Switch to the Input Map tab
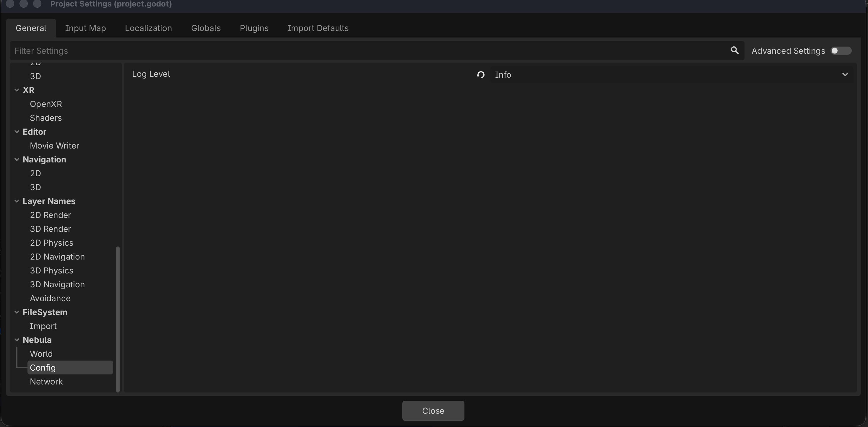The height and width of the screenshot is (427, 868). 86,28
